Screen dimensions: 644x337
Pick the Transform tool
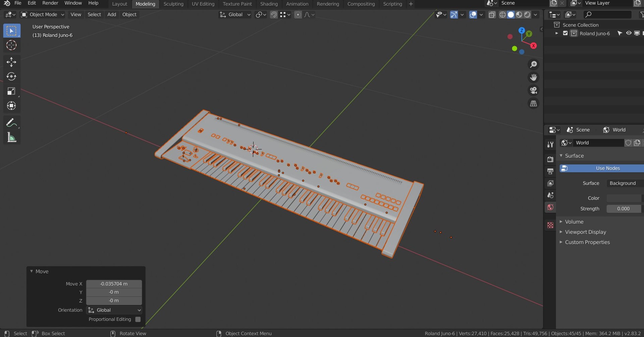(x=11, y=106)
